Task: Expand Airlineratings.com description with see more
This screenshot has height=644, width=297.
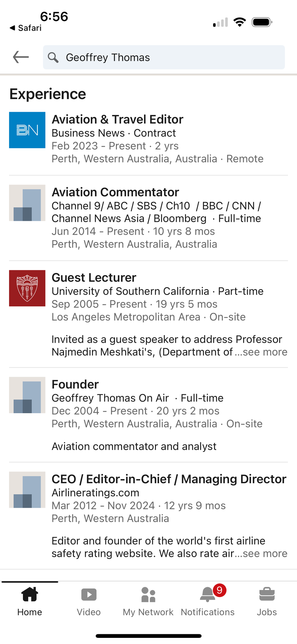Action: point(265,553)
